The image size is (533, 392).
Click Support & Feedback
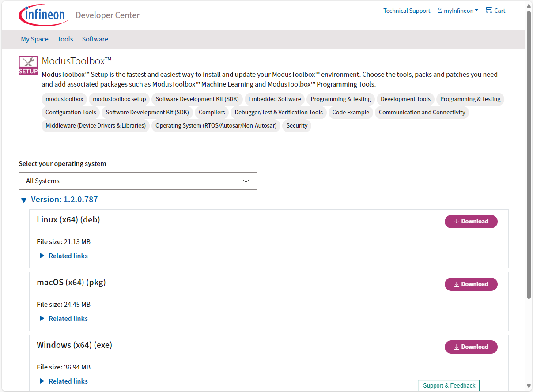click(448, 385)
